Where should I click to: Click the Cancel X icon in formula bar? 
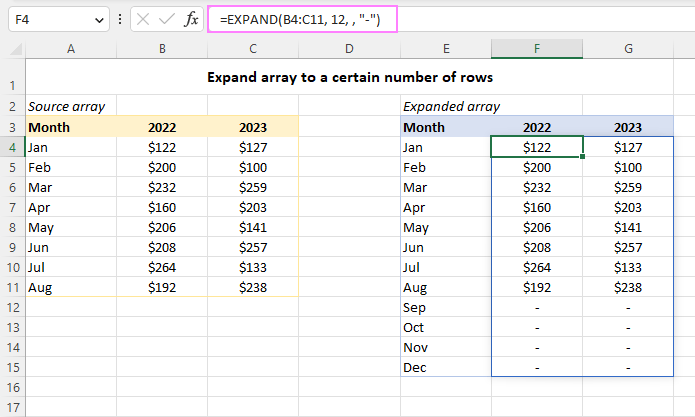[143, 19]
